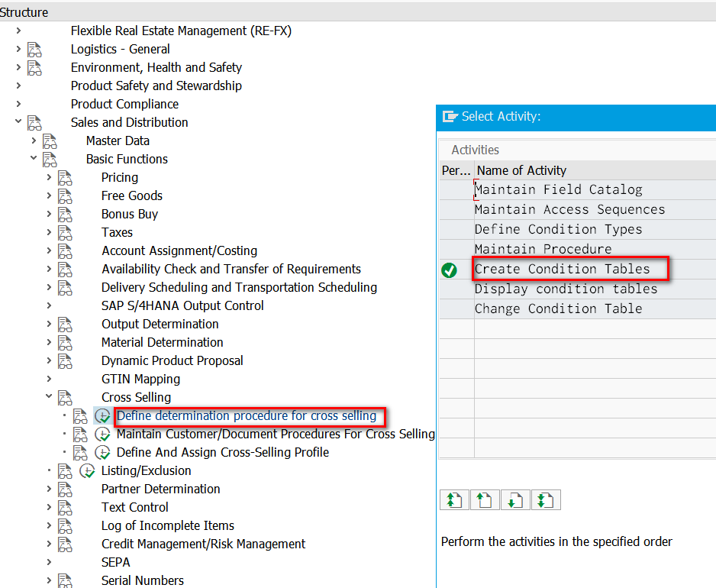This screenshot has height=588, width=716.
Task: Click the Structure column header
Action: coord(24,12)
